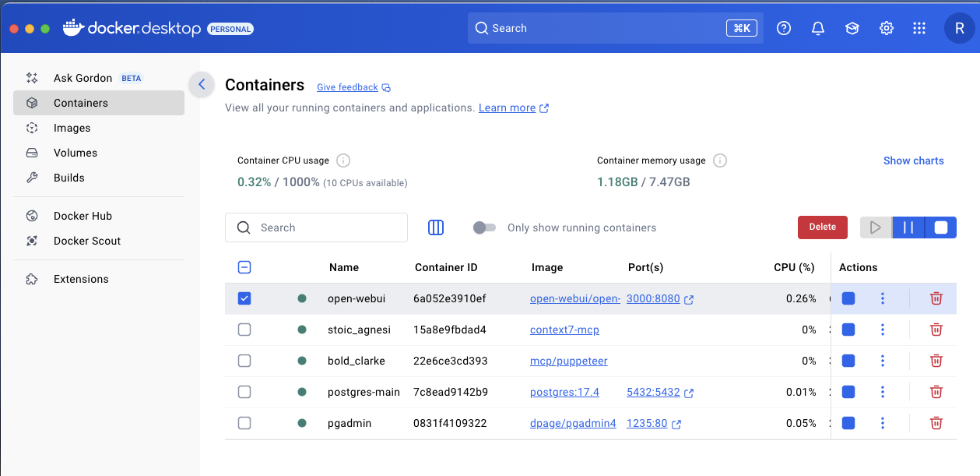
Task: Check the stoic_agnesi container checkbox
Action: [244, 330]
